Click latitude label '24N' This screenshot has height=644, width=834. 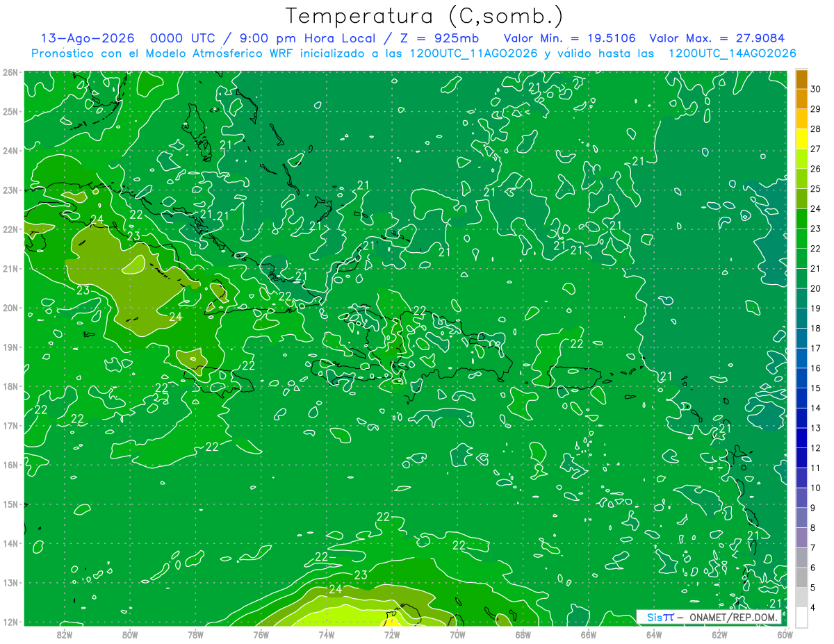coord(10,151)
